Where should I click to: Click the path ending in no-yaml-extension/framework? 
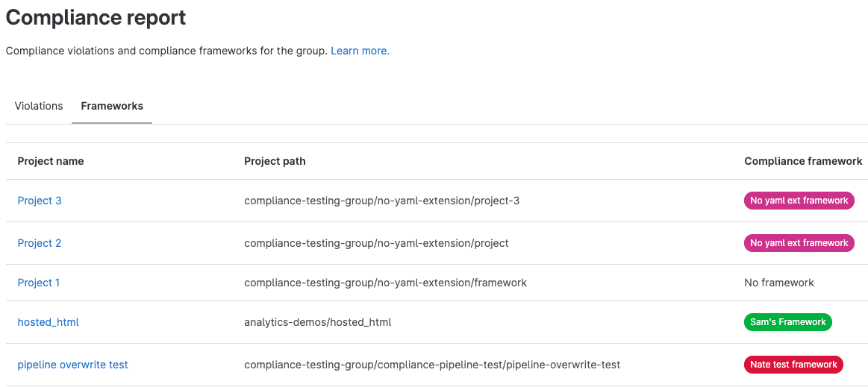(x=385, y=283)
